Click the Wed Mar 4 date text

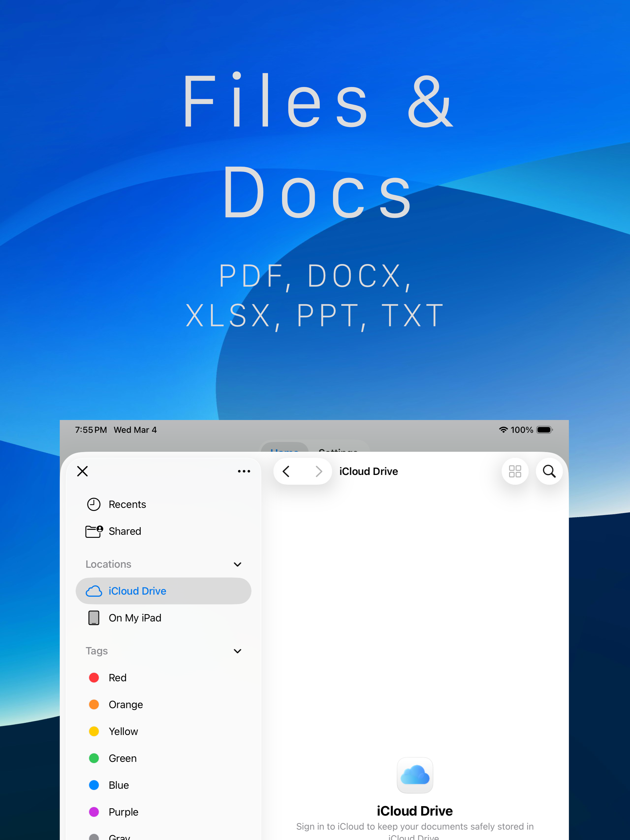(135, 430)
